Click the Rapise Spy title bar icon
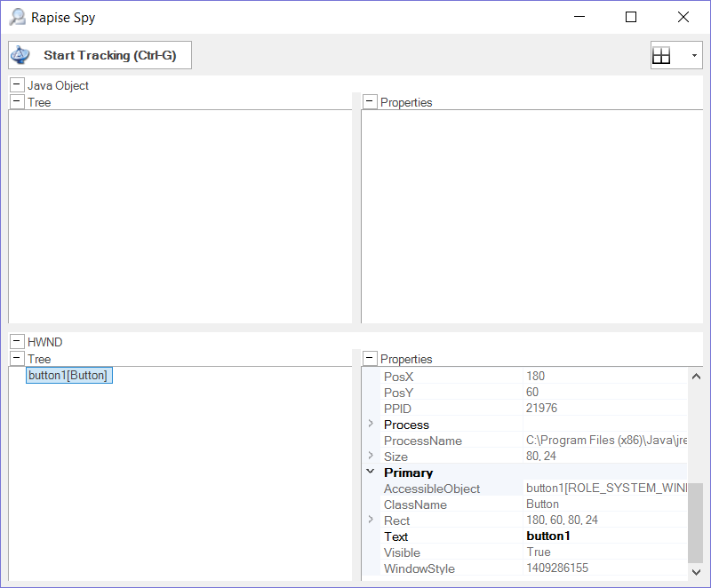Viewport: 711px width, 588px height. pyautogui.click(x=18, y=17)
